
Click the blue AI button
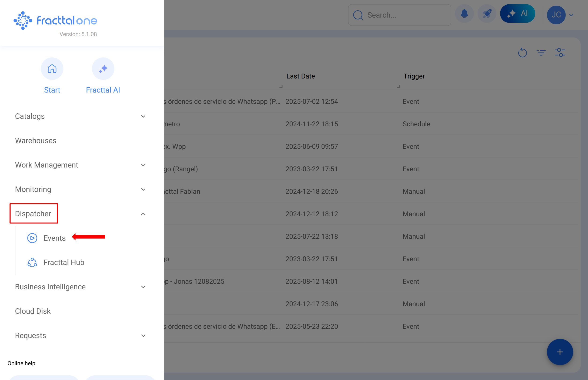point(517,14)
